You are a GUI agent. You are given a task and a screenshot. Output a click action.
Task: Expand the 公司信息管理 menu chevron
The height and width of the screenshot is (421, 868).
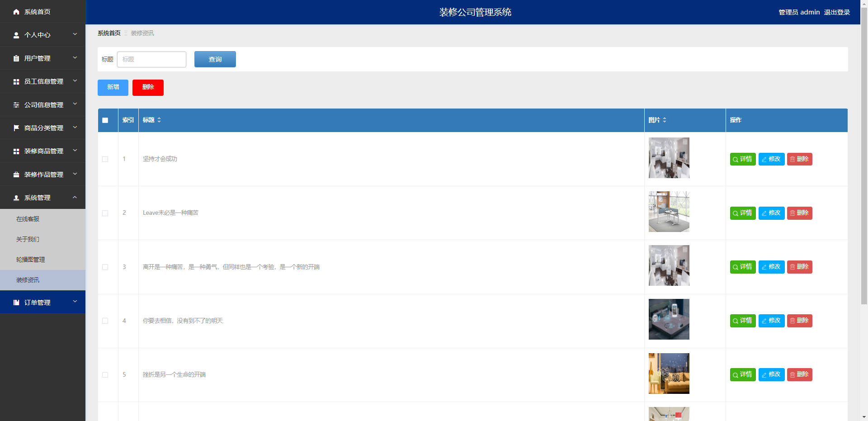coord(75,104)
